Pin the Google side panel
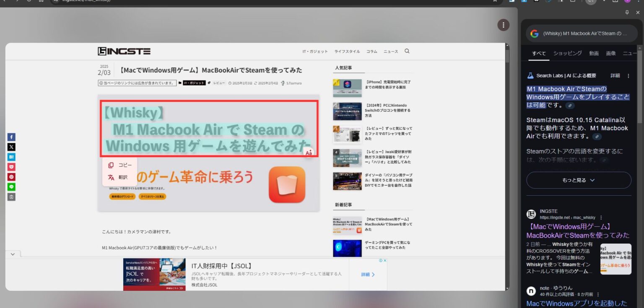Screen dimensions: 644x308 click(626, 12)
